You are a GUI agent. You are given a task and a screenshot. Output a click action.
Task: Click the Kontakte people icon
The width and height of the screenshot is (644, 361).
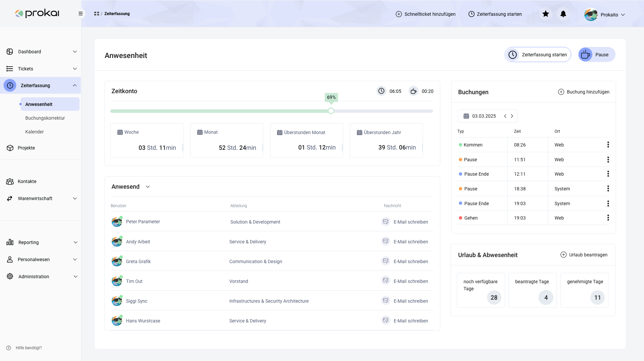pyautogui.click(x=10, y=181)
